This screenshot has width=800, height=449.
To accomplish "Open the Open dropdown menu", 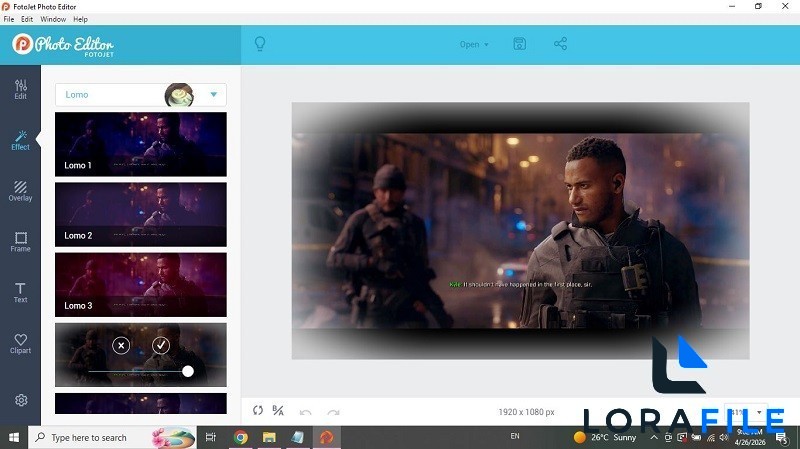I will pos(474,44).
